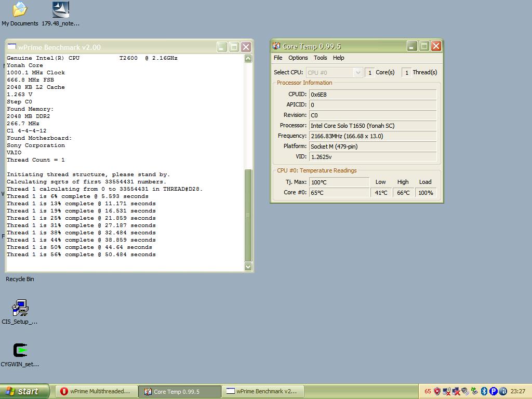This screenshot has height=399, width=532.
Task: Open the Security Center red shield tray icon
Action: 437,391
